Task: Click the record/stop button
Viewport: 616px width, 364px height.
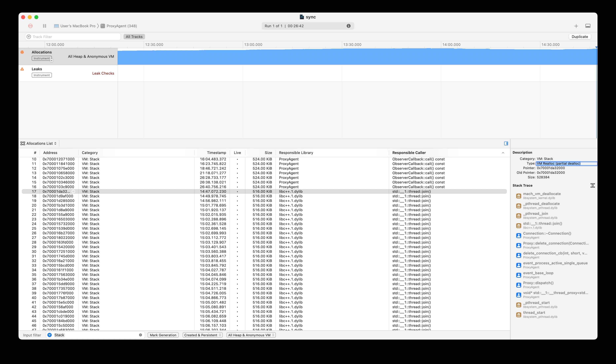Action: [x=30, y=26]
